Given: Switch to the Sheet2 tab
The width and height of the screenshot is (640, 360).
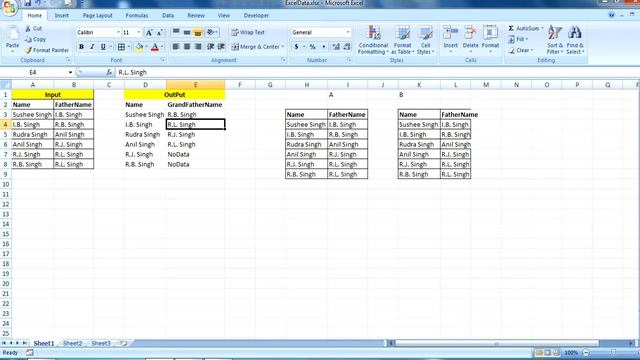Looking at the screenshot, I should pos(73,343).
